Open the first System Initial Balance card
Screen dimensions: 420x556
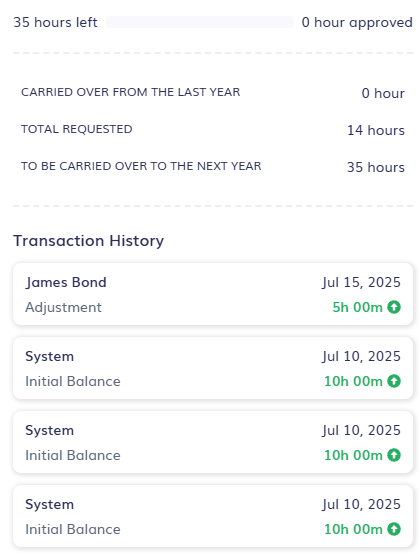213,368
